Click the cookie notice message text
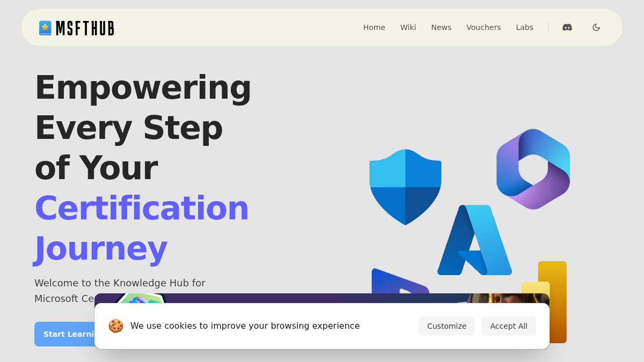644x362 pixels. tap(245, 326)
